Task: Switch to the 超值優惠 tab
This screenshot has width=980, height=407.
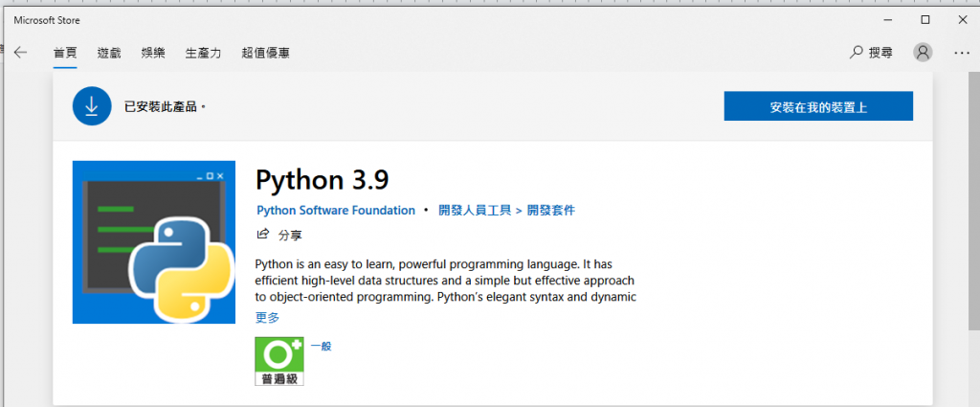Action: tap(265, 53)
